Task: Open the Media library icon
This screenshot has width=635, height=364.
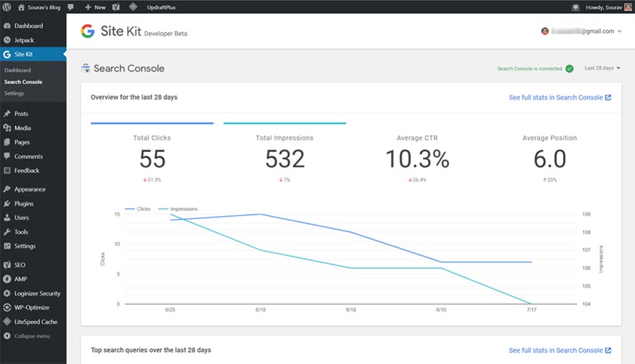Action: (7, 128)
